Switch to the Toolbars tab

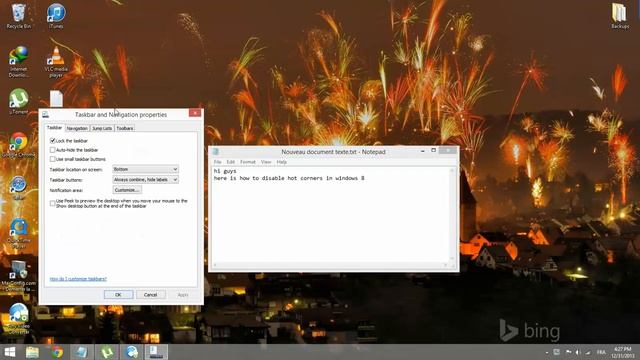click(x=125, y=128)
